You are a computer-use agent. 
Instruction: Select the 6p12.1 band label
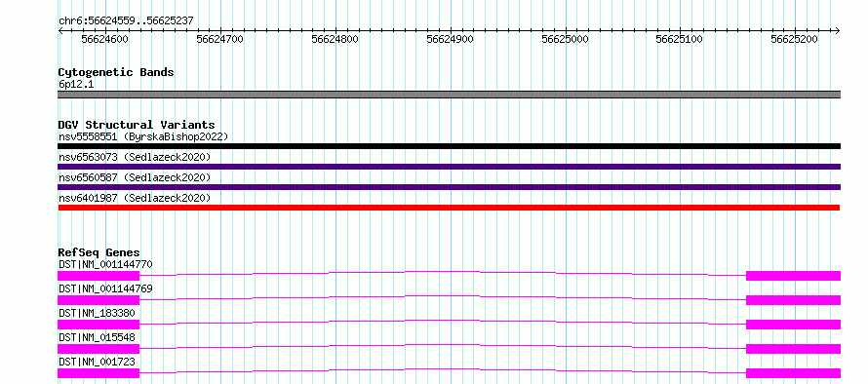point(76,84)
